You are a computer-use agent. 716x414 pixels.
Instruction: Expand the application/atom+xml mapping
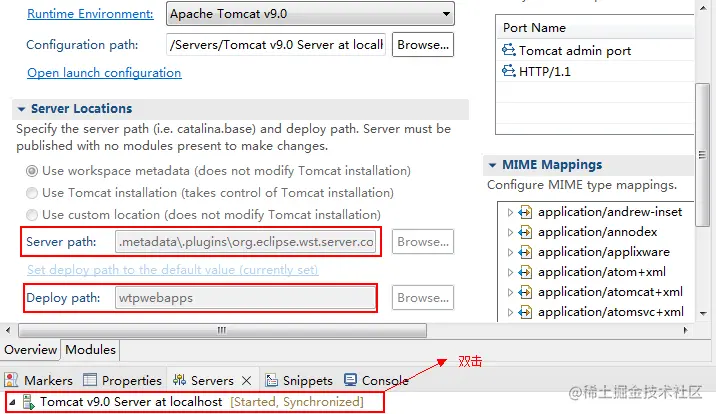[510, 273]
